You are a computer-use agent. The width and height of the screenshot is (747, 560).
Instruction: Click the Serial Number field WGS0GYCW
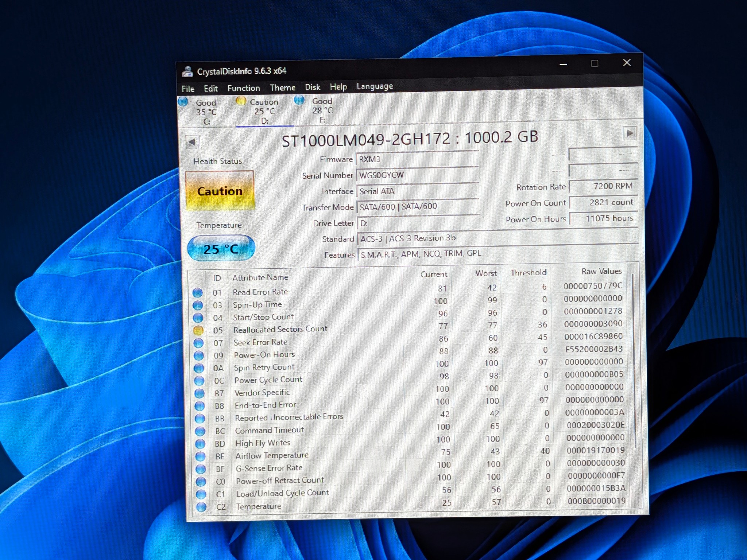(x=417, y=175)
